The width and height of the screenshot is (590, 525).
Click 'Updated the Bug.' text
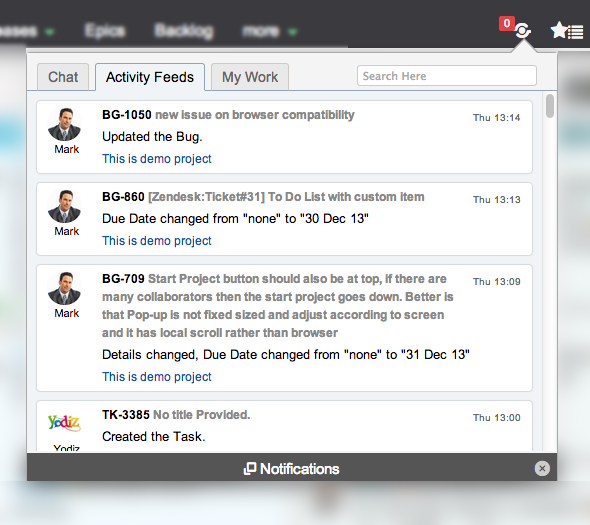click(x=152, y=136)
